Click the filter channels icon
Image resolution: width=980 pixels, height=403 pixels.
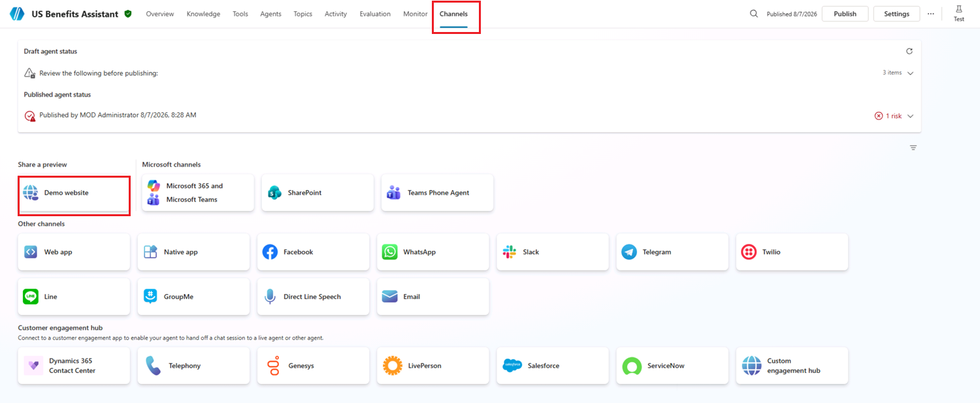913,148
